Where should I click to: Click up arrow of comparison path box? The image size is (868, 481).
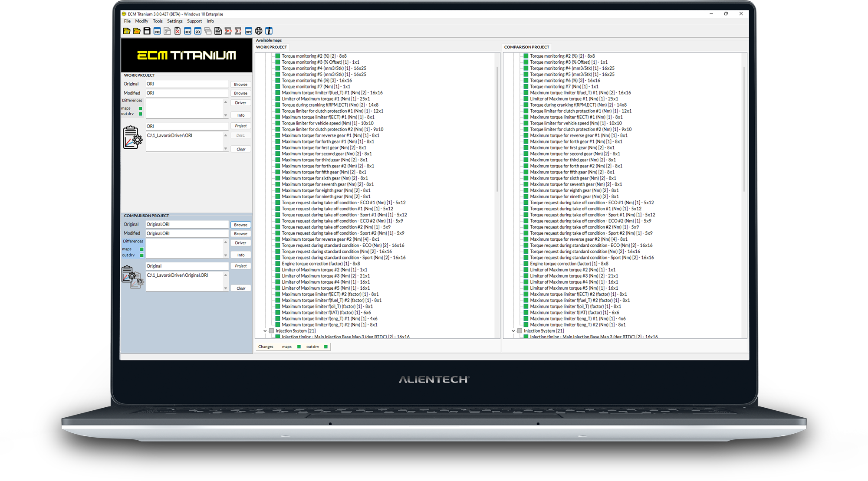[x=225, y=275]
